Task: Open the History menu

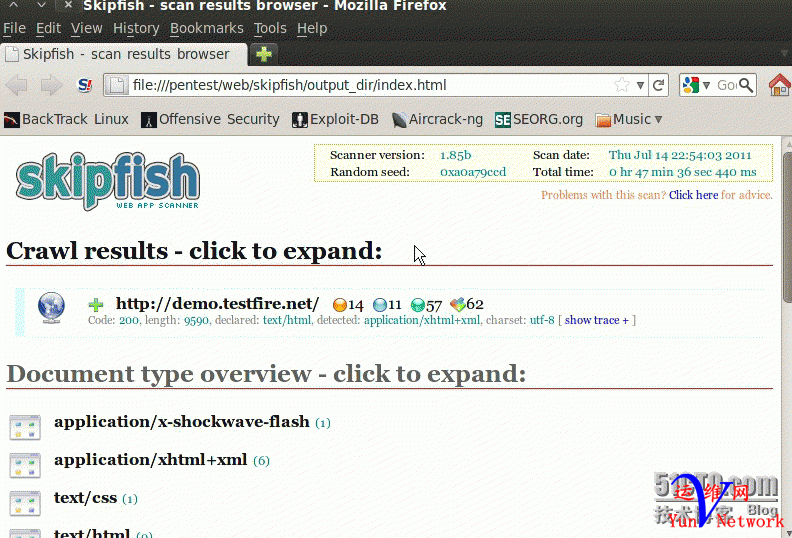Action: pos(136,28)
